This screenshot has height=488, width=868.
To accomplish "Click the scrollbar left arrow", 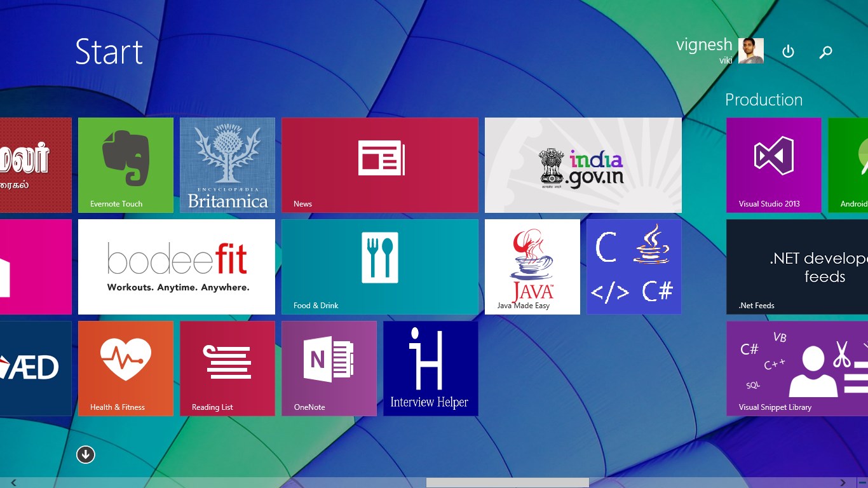I will point(13,483).
